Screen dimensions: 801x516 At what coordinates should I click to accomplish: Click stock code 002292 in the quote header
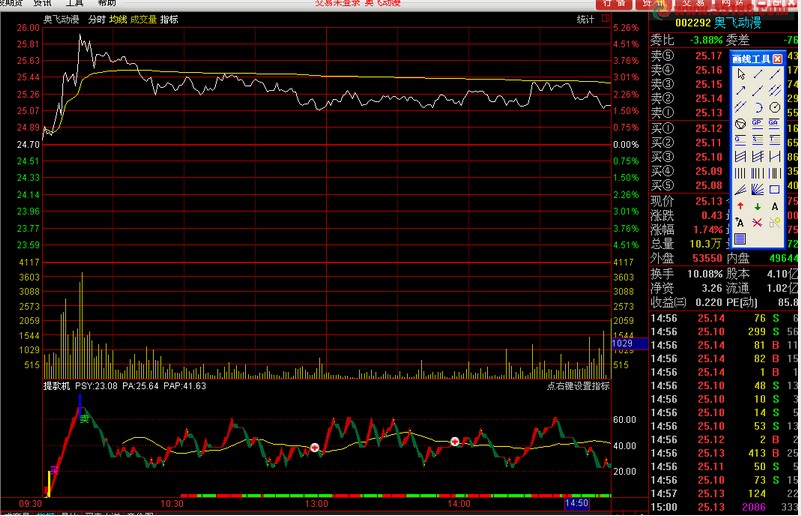693,23
